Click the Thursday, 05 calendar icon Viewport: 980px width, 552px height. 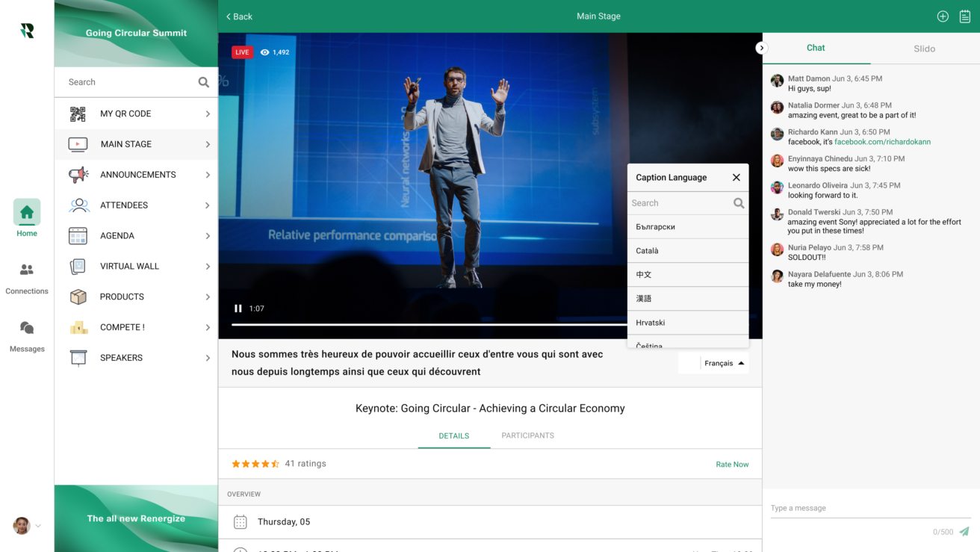pos(240,522)
